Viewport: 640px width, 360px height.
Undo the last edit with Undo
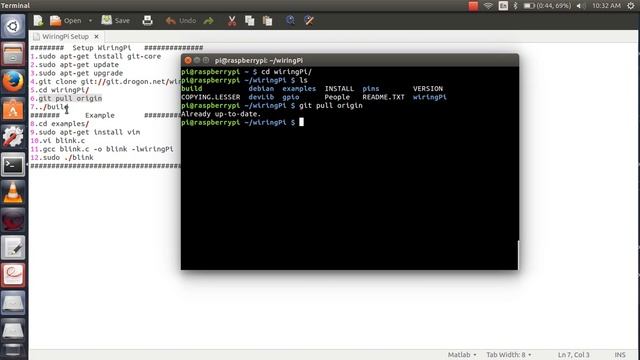(181, 20)
